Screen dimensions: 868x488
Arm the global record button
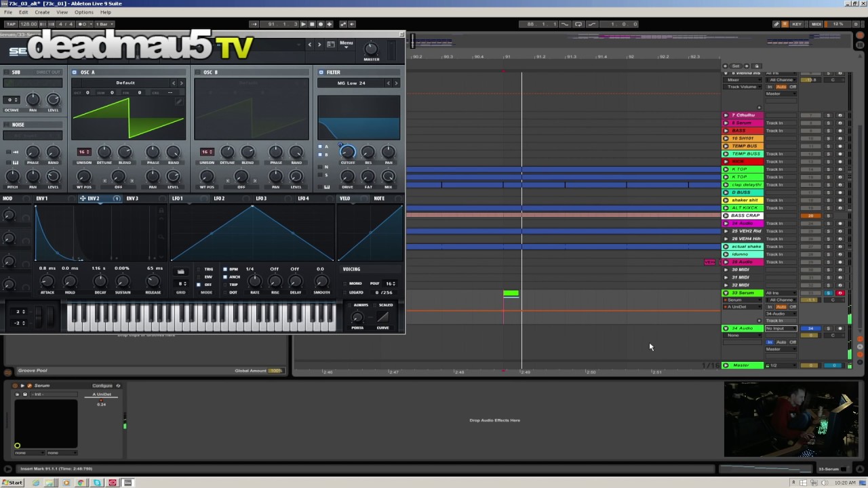(x=321, y=24)
